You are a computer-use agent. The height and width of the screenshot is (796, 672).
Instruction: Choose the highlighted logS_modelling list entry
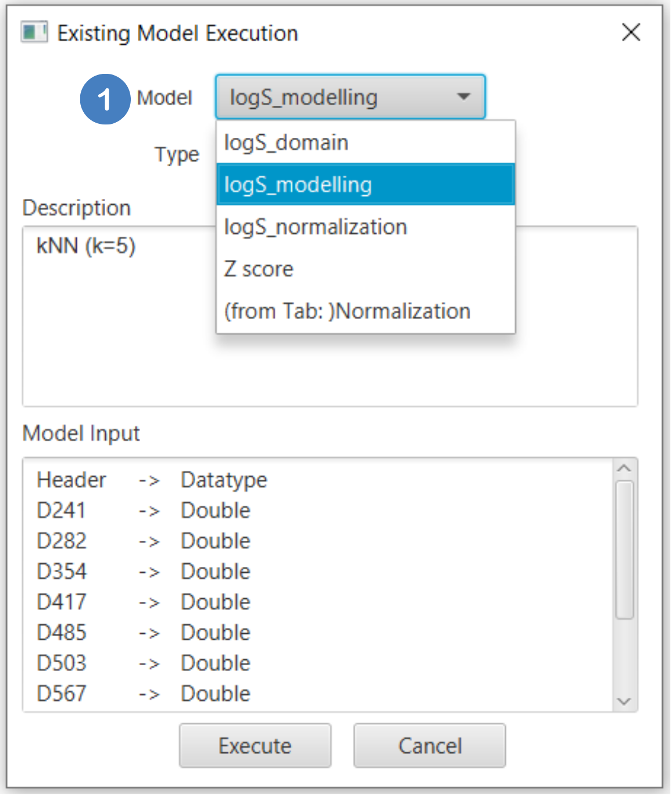pos(366,184)
